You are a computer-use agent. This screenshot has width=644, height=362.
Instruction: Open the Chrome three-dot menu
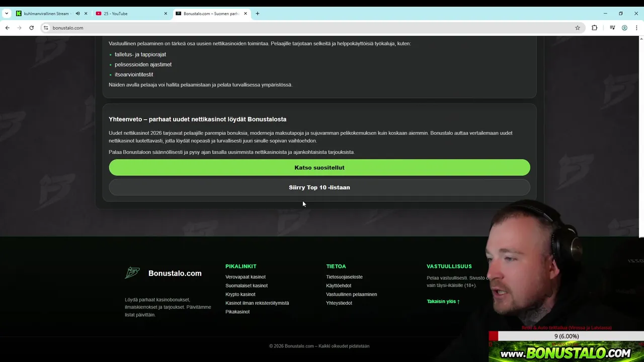(636, 28)
